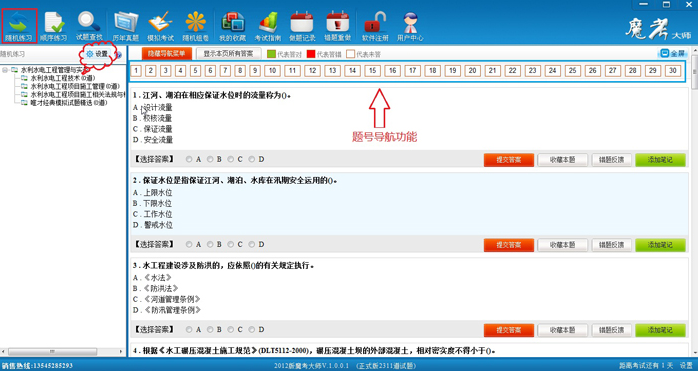Open 我的收藏 favorites icon
Image resolution: width=698 pixels, height=371 pixels.
(232, 26)
